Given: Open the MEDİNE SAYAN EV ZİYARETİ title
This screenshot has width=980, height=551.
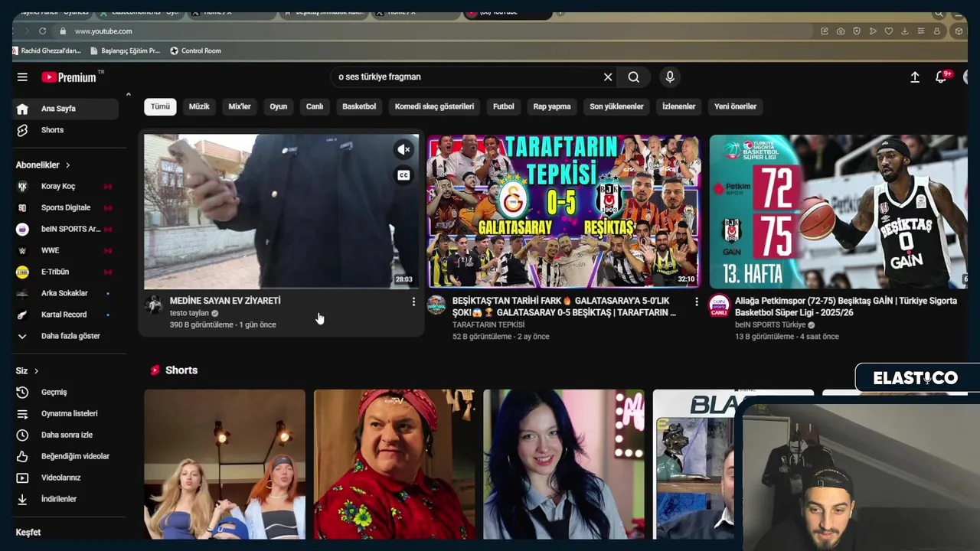Looking at the screenshot, I should (225, 301).
